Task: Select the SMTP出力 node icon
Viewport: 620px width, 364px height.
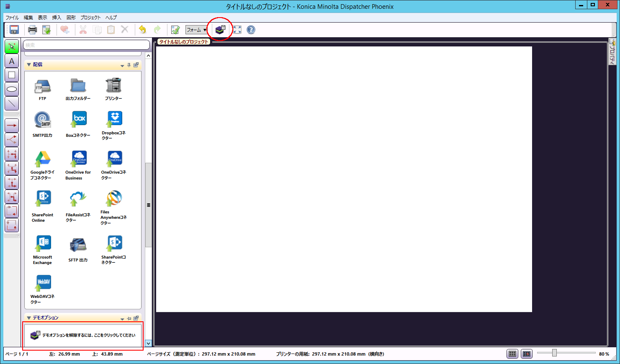Action: tap(42, 124)
